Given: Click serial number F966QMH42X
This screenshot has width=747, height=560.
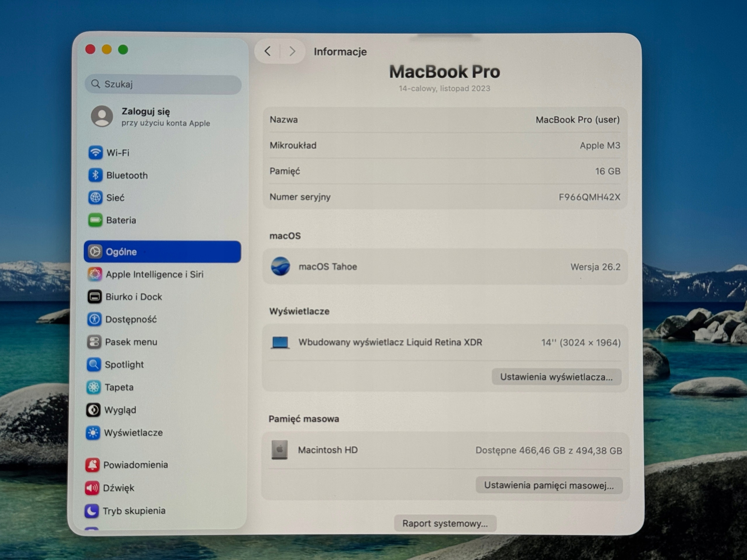Looking at the screenshot, I should 590,197.
